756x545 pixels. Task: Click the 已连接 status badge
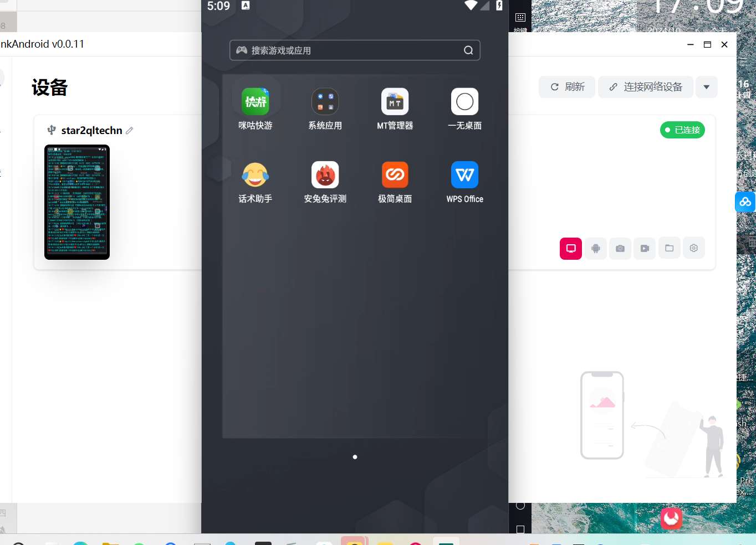pyautogui.click(x=682, y=130)
